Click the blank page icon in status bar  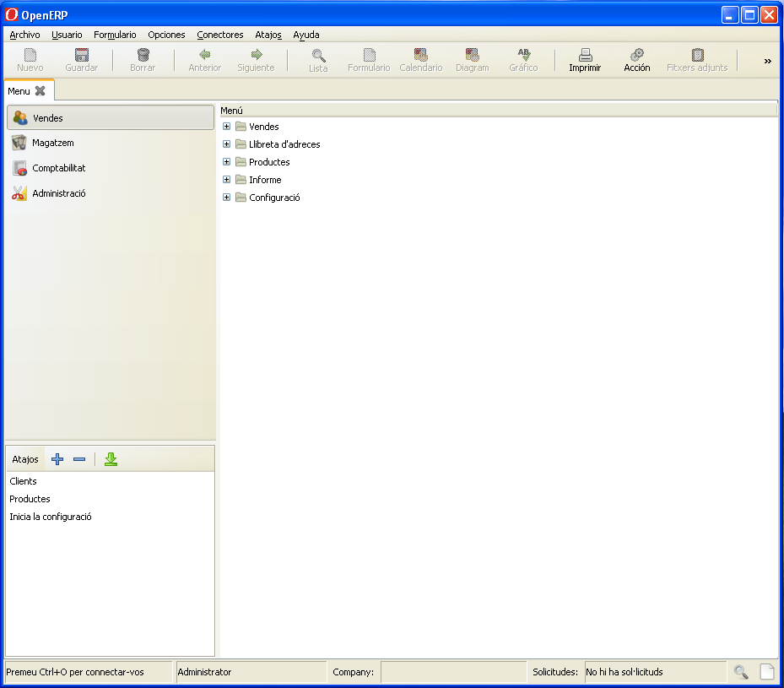click(766, 672)
